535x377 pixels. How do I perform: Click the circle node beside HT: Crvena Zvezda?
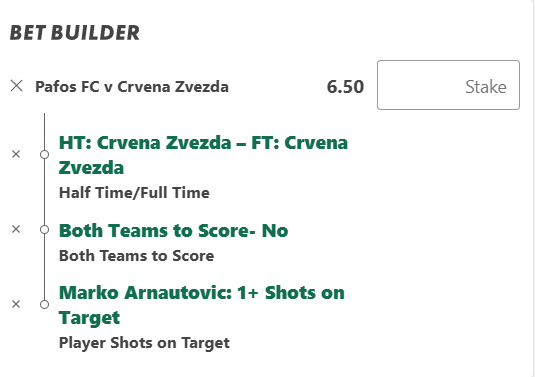coord(44,155)
